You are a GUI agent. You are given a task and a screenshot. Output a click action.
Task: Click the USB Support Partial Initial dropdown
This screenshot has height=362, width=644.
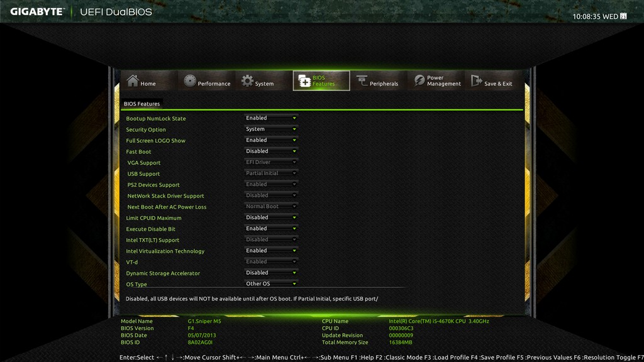(271, 173)
